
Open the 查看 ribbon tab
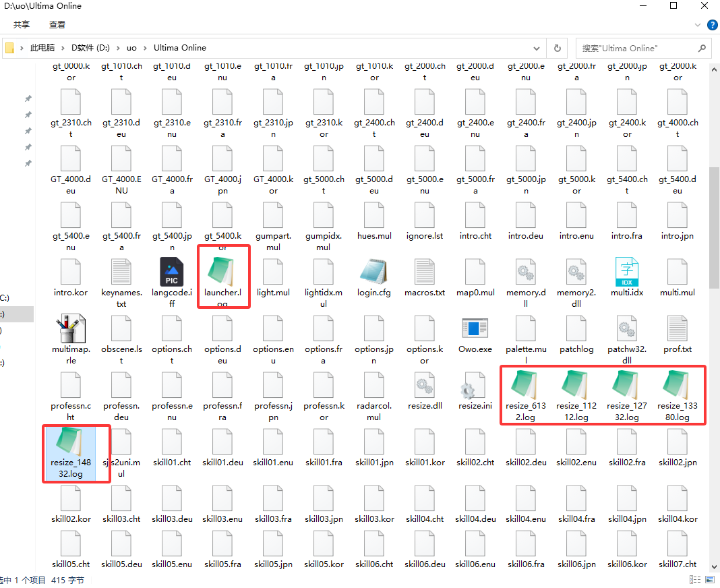point(57,25)
